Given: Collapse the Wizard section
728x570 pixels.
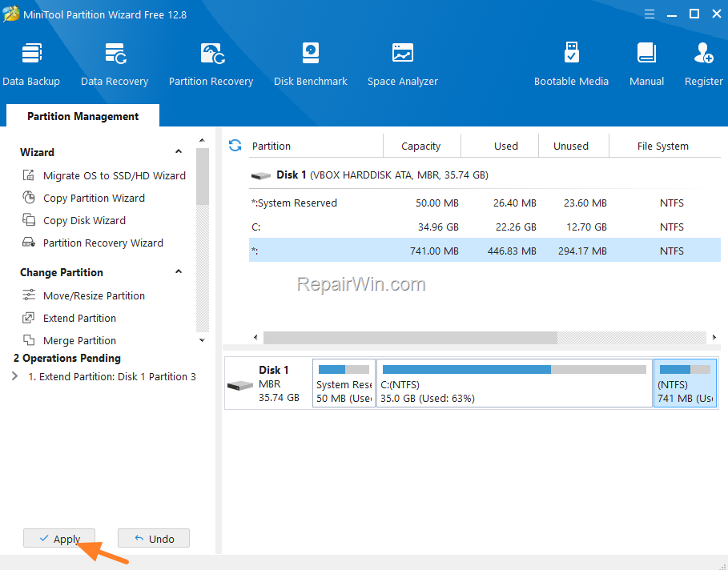Looking at the screenshot, I should pos(179,152).
